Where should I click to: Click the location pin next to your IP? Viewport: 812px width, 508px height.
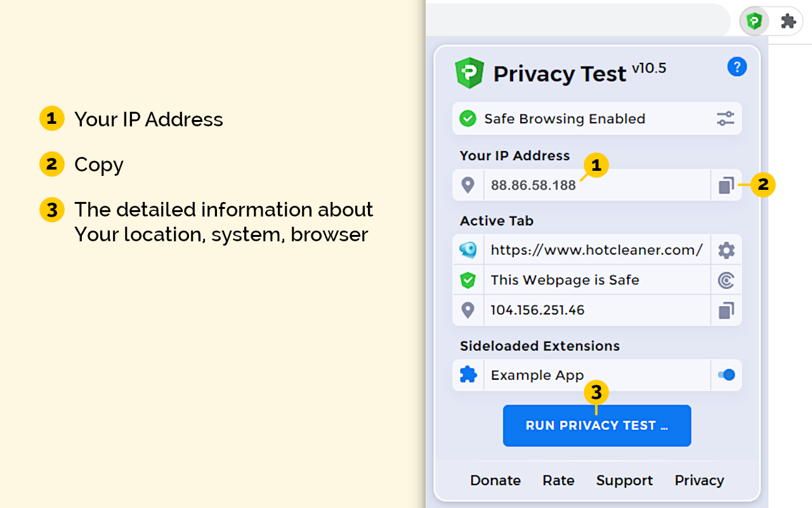pos(468,185)
